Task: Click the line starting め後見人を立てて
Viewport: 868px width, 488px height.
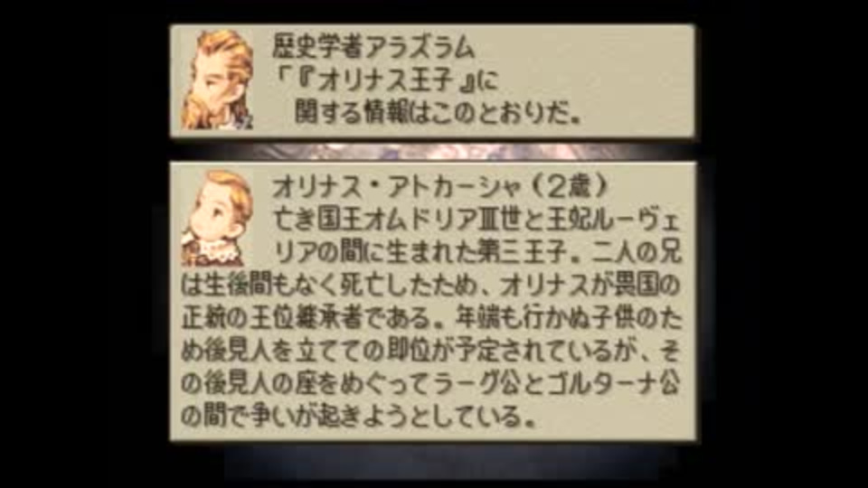Action: click(x=430, y=351)
